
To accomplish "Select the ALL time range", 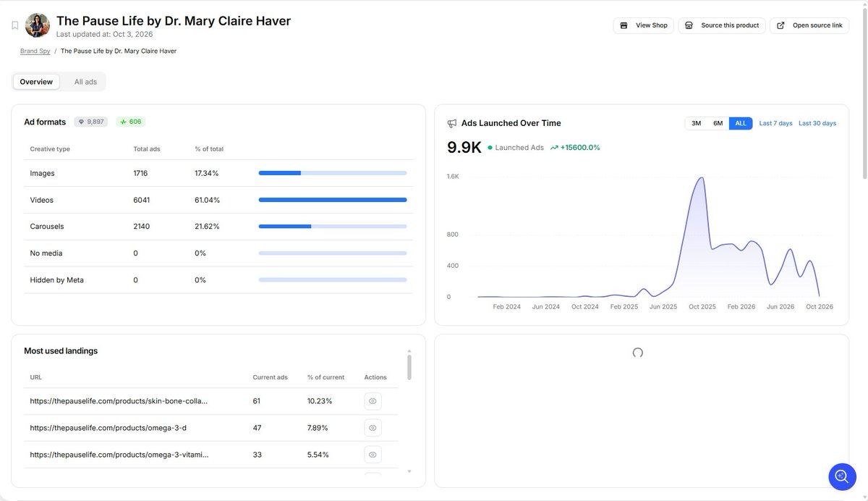I will [741, 123].
